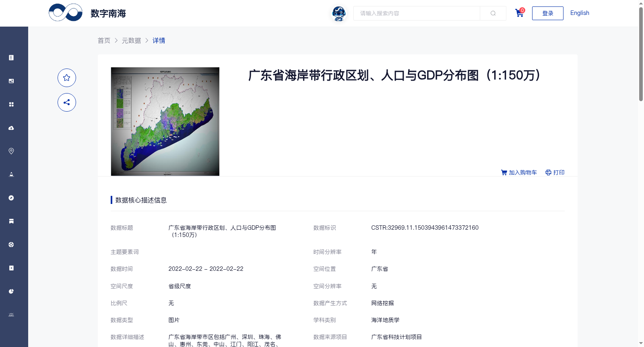Viewport: 644px width, 347px height.
Task: Select the large page title 广东省海岸带行政区划
Action: [394, 75]
